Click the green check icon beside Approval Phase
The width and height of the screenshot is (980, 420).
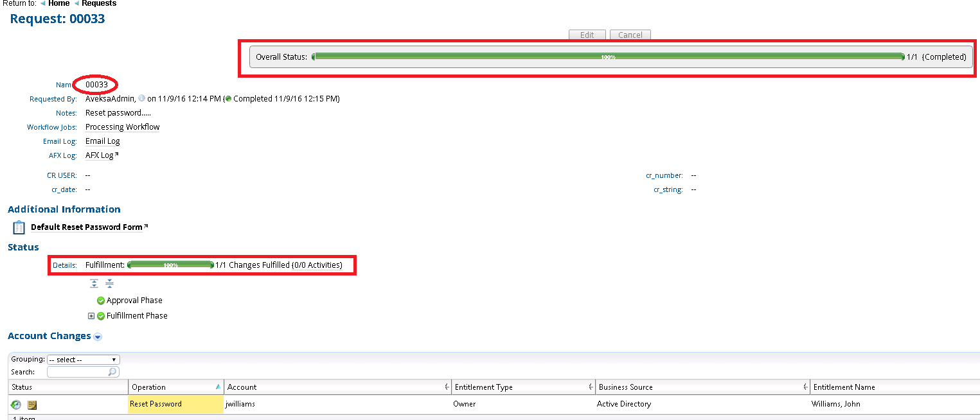pos(101,301)
